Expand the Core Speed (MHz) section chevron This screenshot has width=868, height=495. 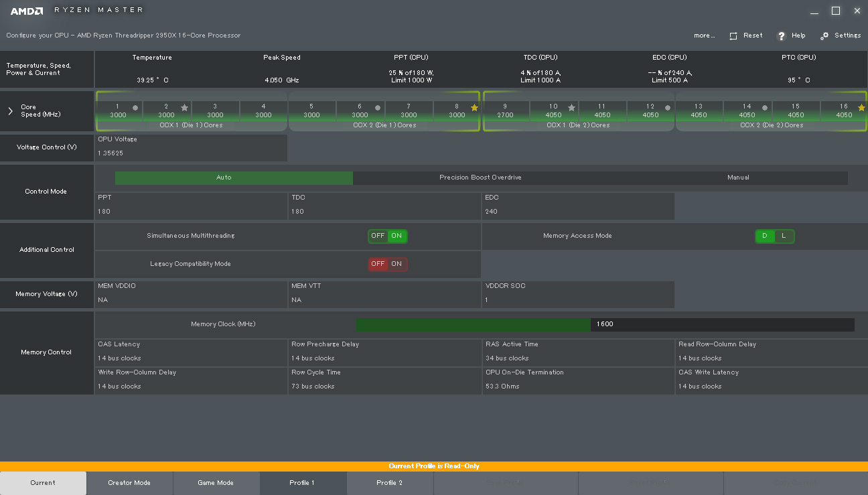pos(10,111)
